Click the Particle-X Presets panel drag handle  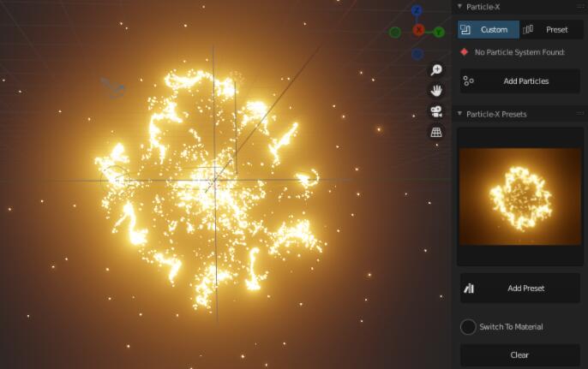tap(579, 113)
